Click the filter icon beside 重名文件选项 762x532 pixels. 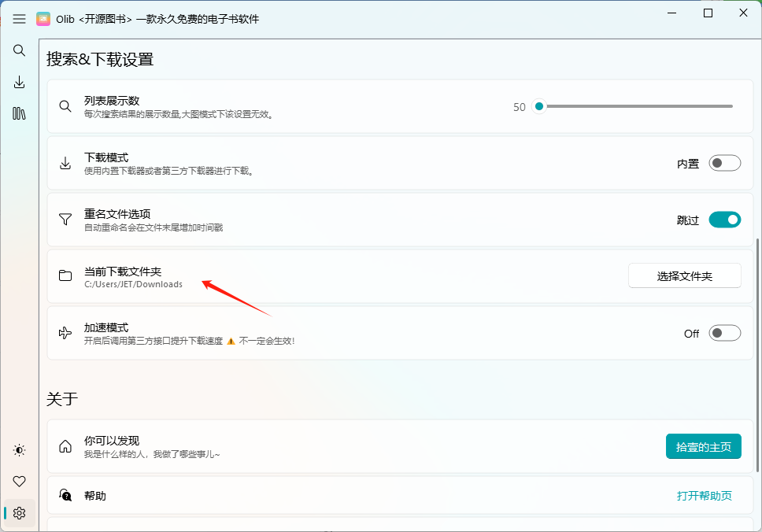65,219
